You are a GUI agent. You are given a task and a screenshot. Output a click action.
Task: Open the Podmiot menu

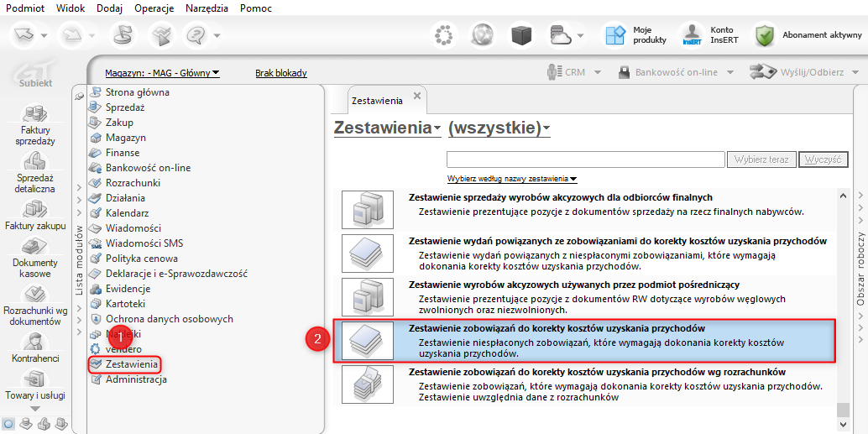tap(25, 8)
